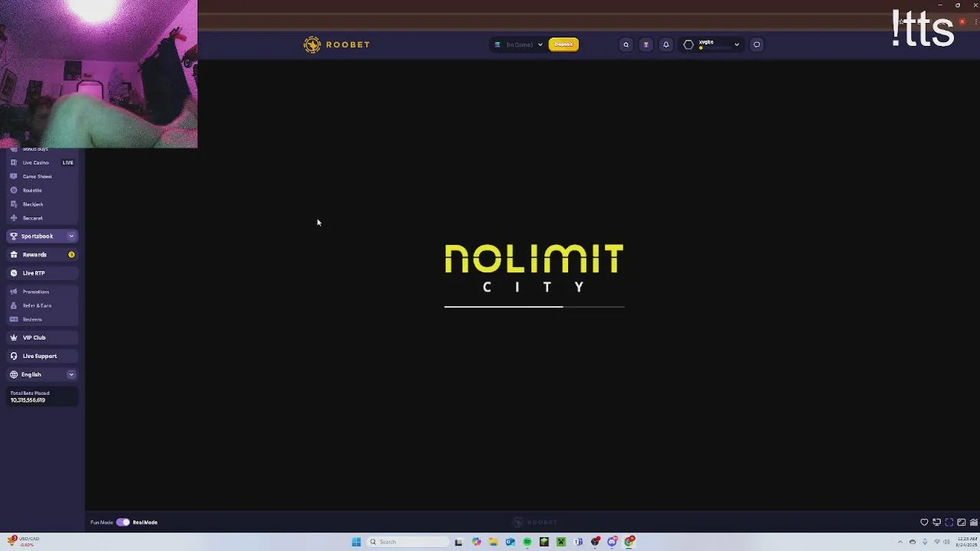Viewport: 980px width, 551px height.
Task: Toggle theater mode resize icon
Action: [962, 522]
